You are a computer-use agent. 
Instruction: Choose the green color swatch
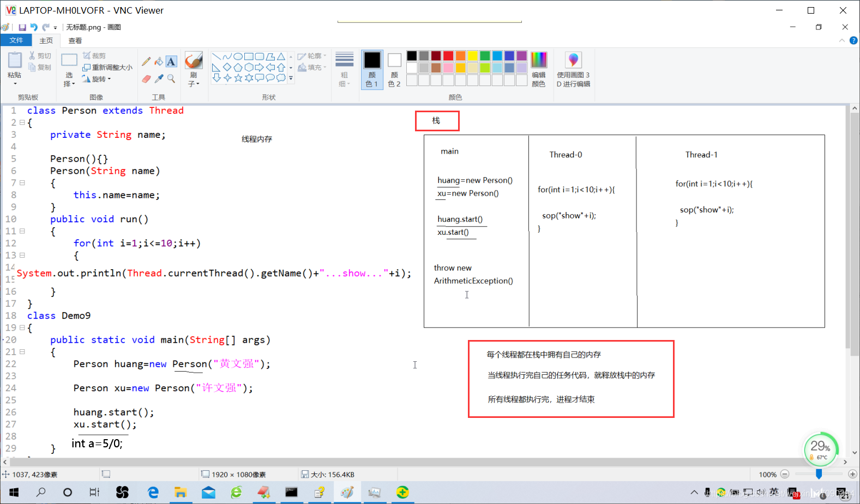pos(485,56)
